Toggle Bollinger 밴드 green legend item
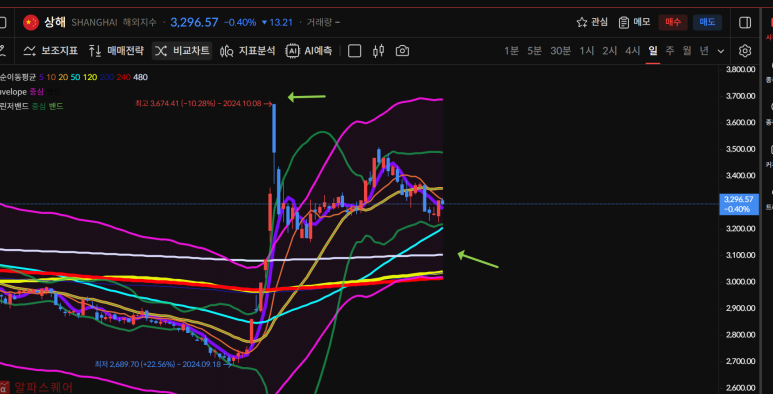773x394 pixels. tap(55, 106)
